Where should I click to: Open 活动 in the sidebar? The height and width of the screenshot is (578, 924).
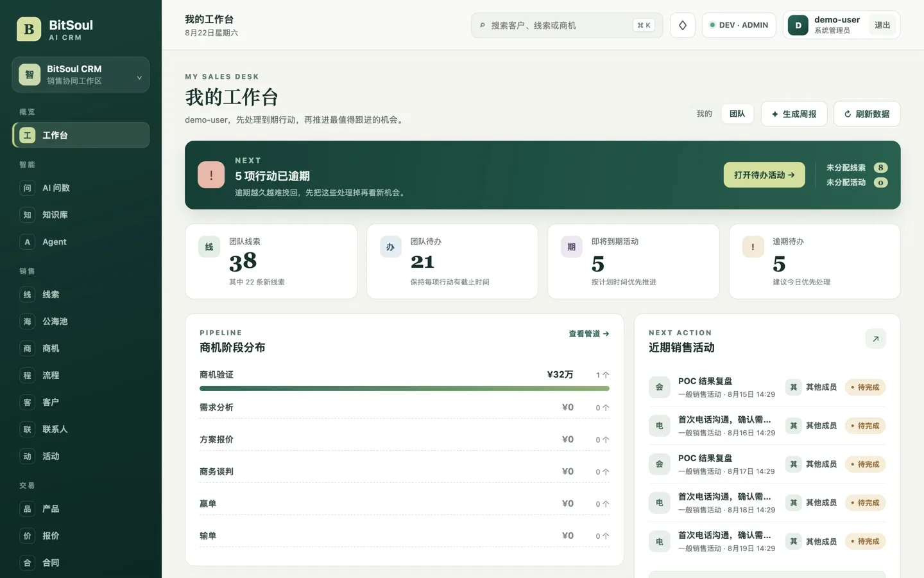point(81,457)
